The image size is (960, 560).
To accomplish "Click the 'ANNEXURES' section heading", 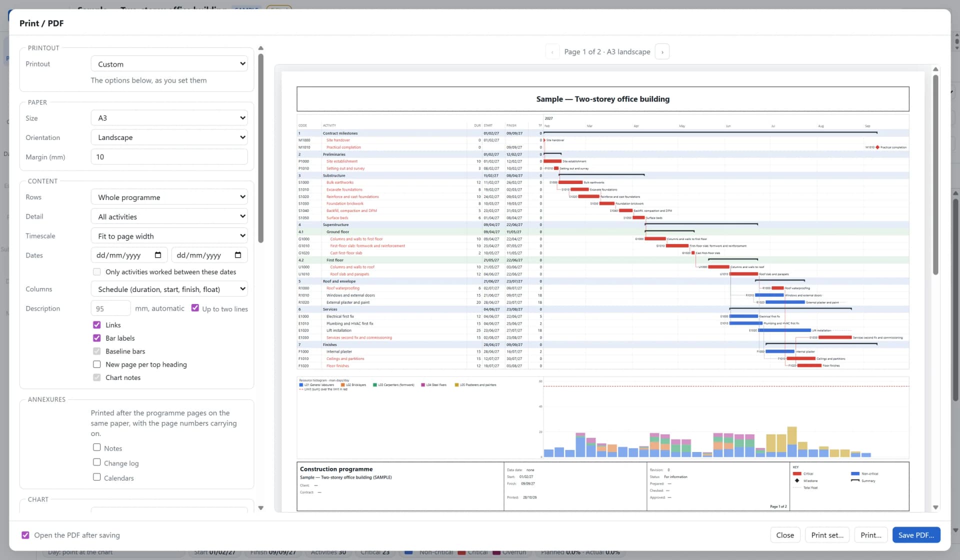I will 46,399.
